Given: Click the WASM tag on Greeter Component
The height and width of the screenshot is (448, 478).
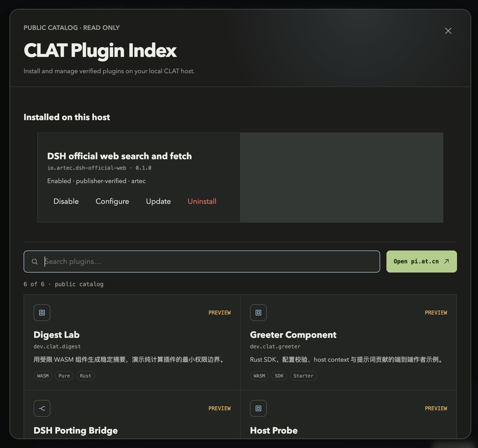Looking at the screenshot, I should tap(259, 376).
